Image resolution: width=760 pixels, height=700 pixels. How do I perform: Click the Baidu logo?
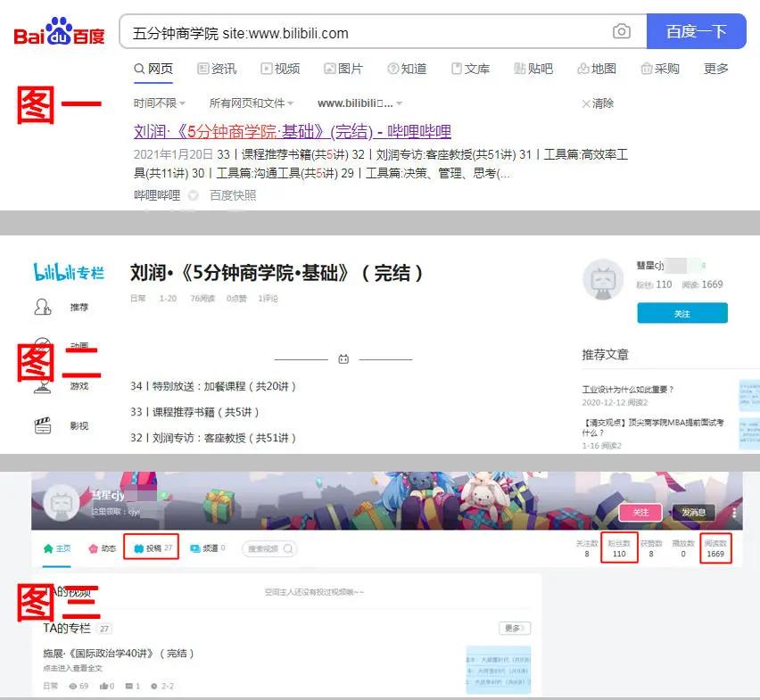pyautogui.click(x=59, y=32)
